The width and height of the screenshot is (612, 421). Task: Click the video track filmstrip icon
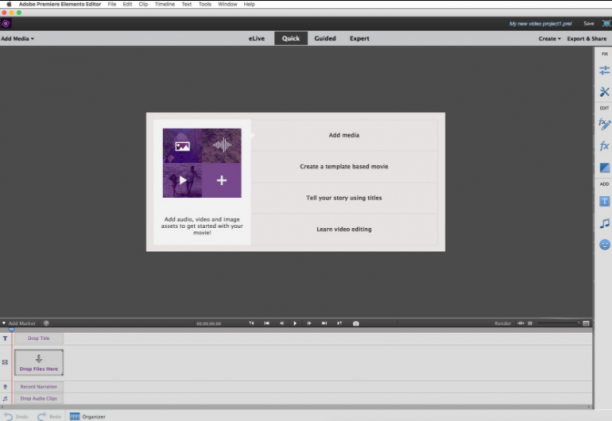(x=5, y=362)
